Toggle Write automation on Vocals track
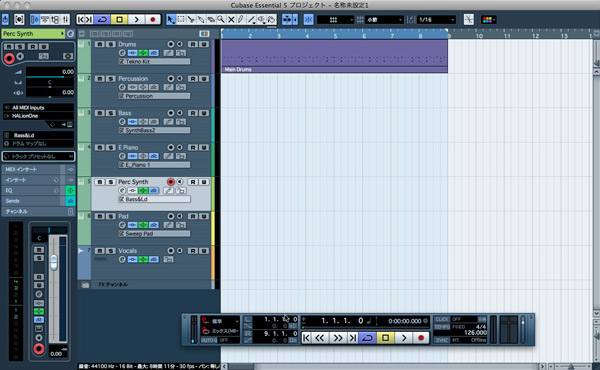Image resolution: width=600 pixels, height=370 pixels. [x=204, y=251]
